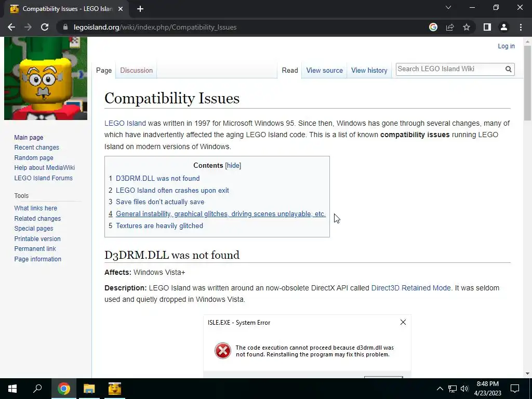The height and width of the screenshot is (399, 532).
Task: Click the Log in link
Action: tap(506, 46)
